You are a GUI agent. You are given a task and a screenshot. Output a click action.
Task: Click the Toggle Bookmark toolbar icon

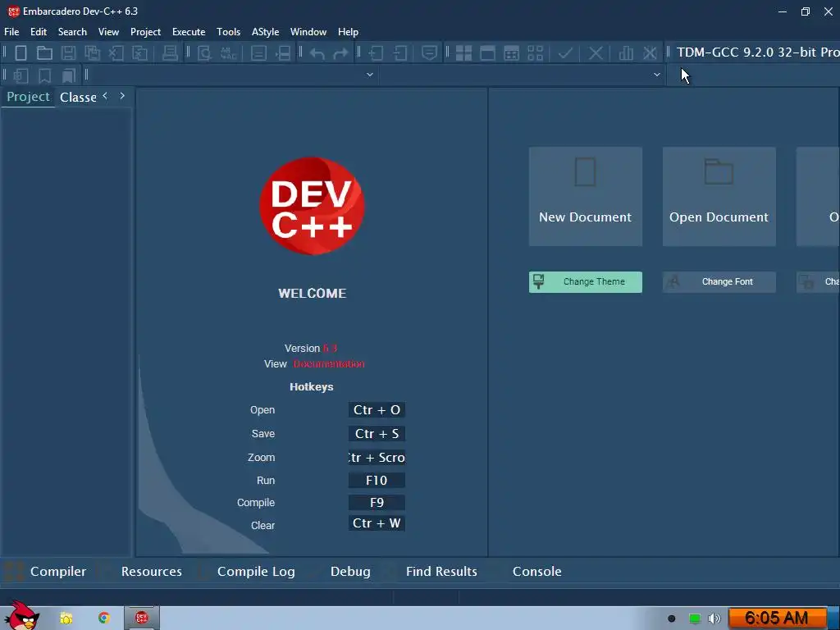click(x=44, y=75)
